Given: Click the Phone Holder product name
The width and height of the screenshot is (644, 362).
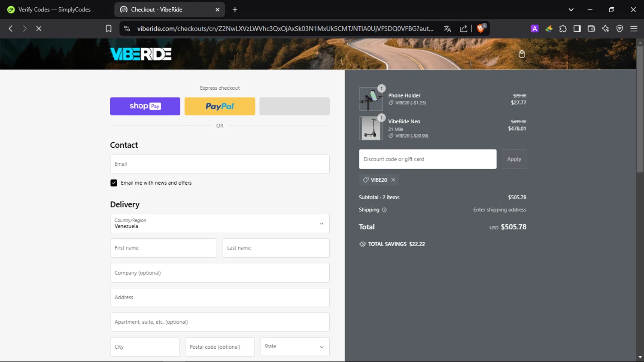Looking at the screenshot, I should (404, 96).
